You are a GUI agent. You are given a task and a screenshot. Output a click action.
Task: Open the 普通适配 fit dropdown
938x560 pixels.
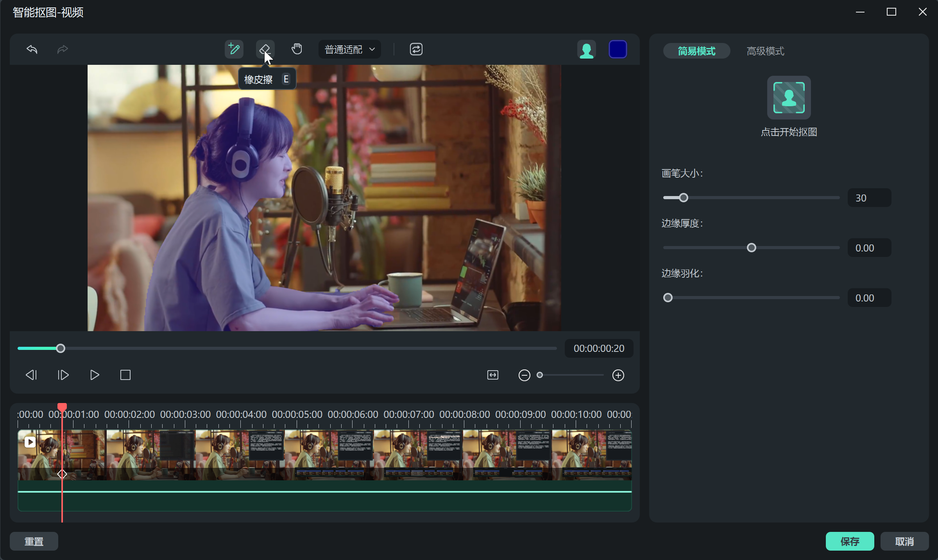[x=349, y=49]
